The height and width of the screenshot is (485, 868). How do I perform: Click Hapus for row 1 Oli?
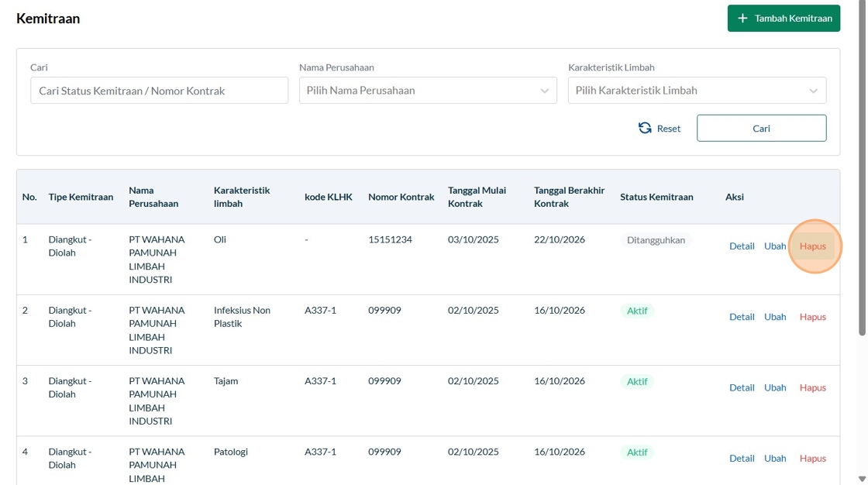click(813, 246)
